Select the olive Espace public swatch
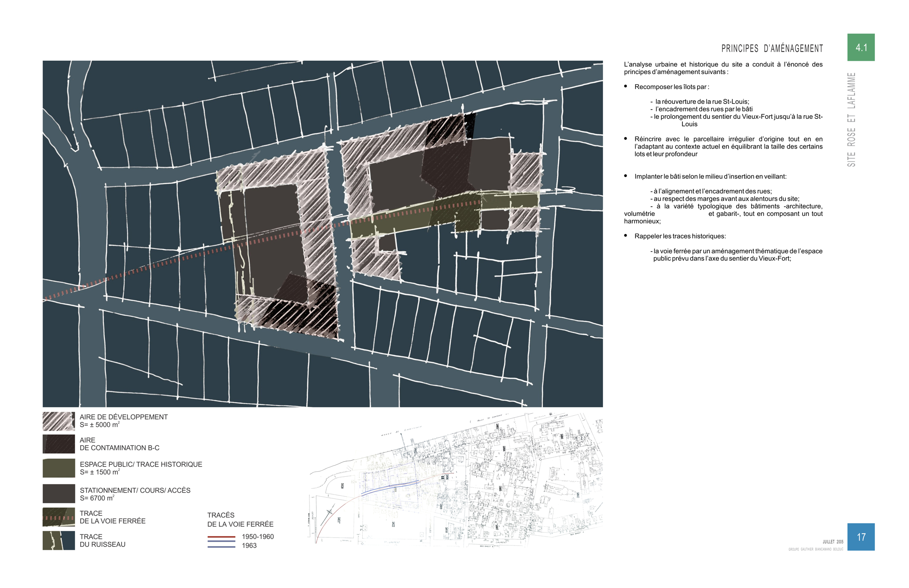Screen dimensions: 909x588 tap(59, 468)
